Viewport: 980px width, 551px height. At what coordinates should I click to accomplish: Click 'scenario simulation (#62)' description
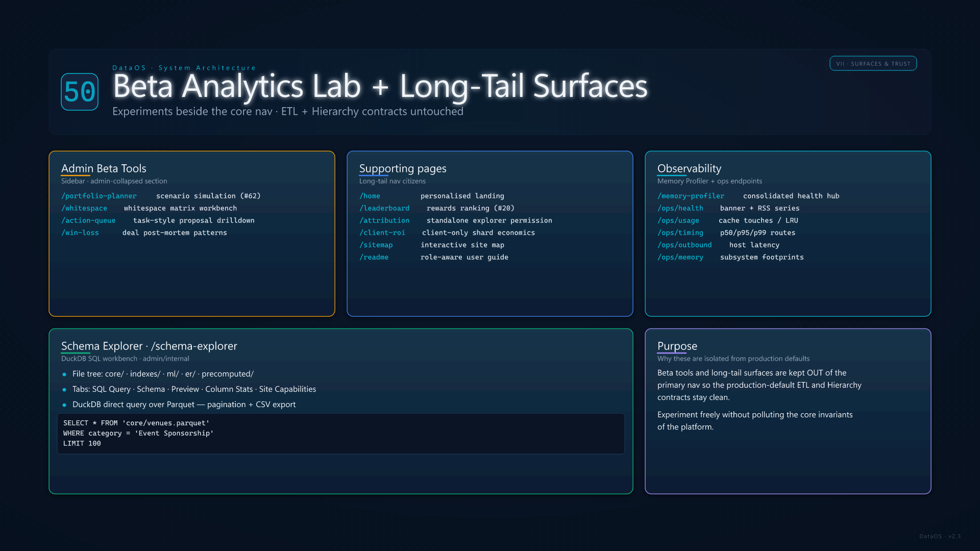tap(208, 196)
